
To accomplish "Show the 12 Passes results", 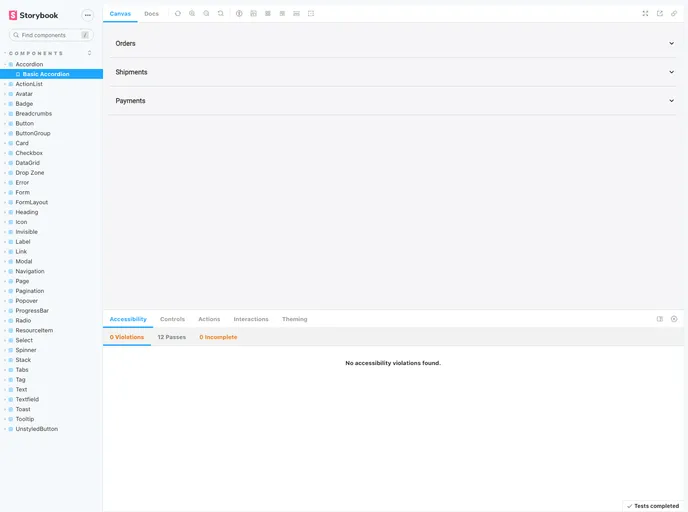I will click(x=171, y=337).
